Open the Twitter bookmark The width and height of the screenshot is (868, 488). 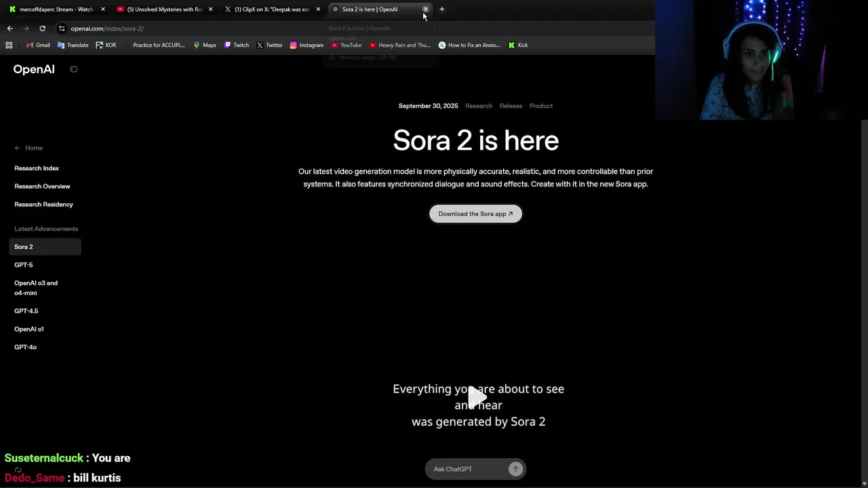tap(269, 45)
